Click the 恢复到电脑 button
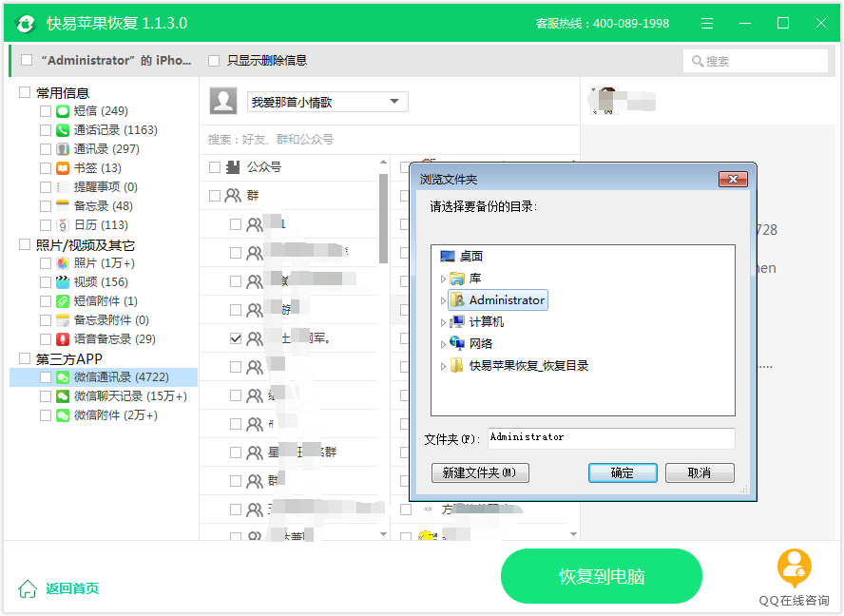This screenshot has width=844, height=616. (602, 577)
